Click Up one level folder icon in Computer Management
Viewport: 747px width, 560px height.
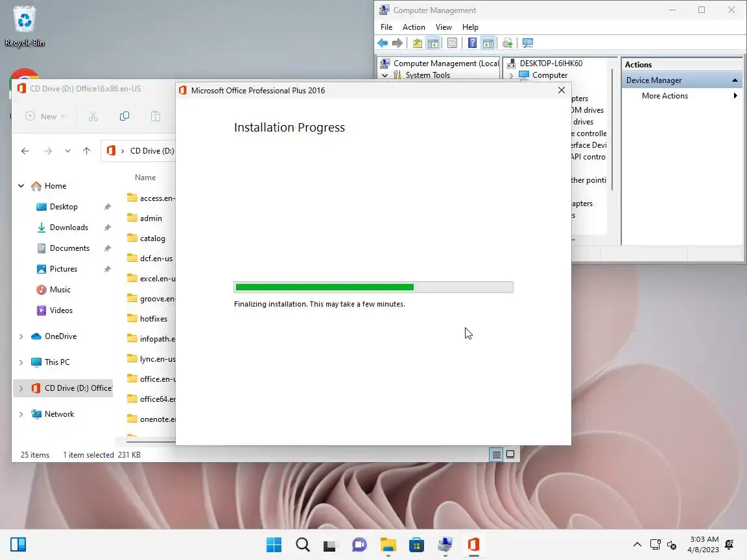[418, 43]
